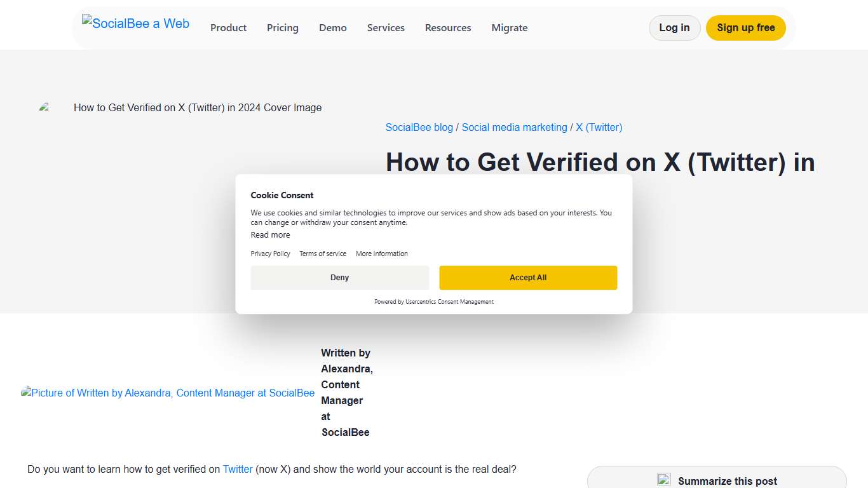The height and width of the screenshot is (488, 868).
Task: Open the Log in page
Action: (674, 27)
